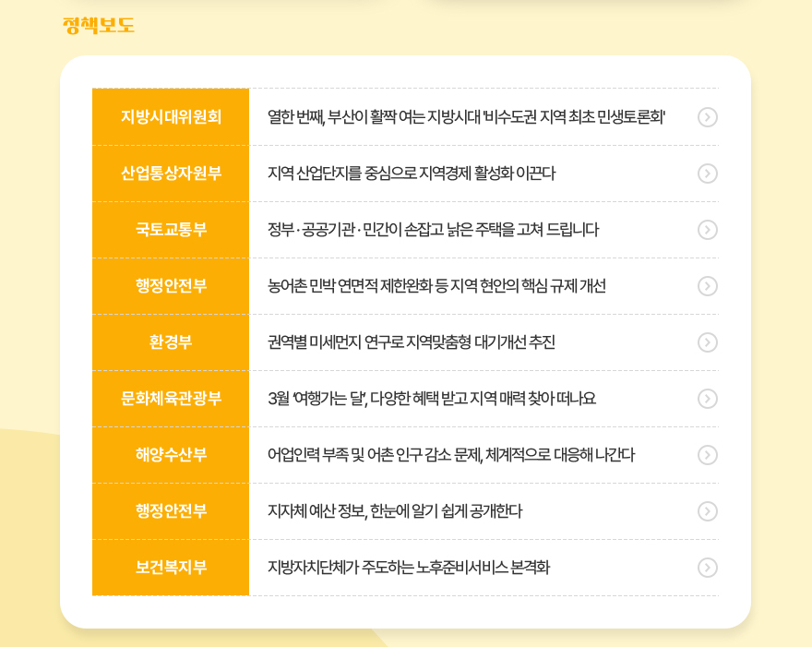Open article 지역 산업단지를 중심으로 지역경제 활성화
812x647 pixels.
point(412,174)
